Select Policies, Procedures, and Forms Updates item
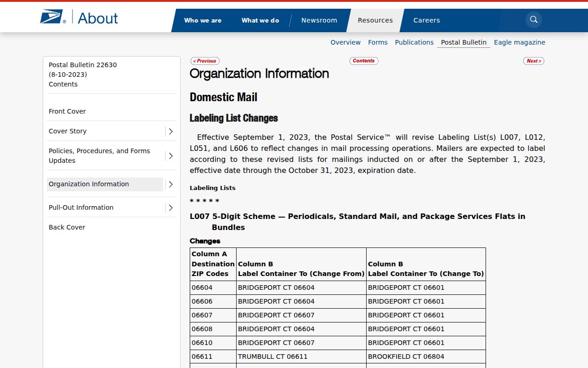588x368 pixels. (x=99, y=156)
